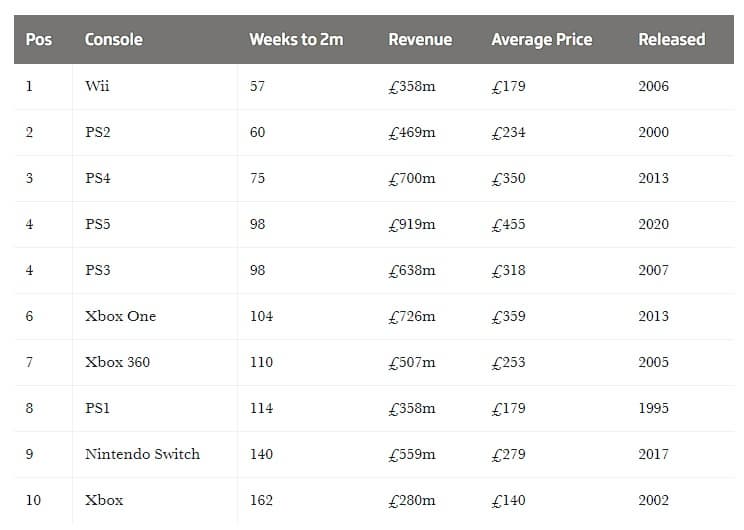744x530 pixels.
Task: Select the PS1 console cell
Action: coord(98,408)
